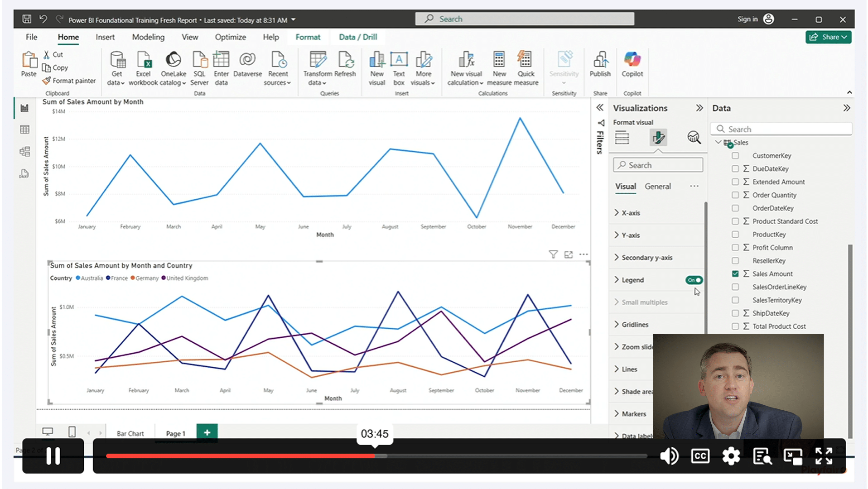Expand the Gridlines formatting section
Viewport: 868px width, 489px height.
(634, 325)
